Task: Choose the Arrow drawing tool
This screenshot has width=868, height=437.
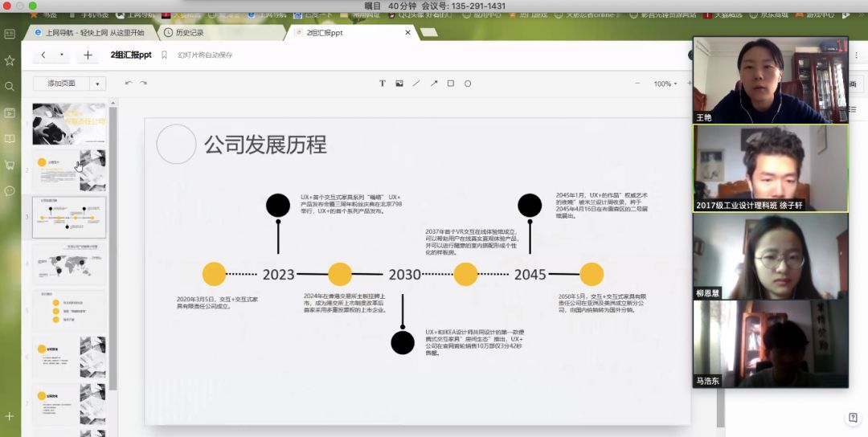Action: pyautogui.click(x=434, y=84)
